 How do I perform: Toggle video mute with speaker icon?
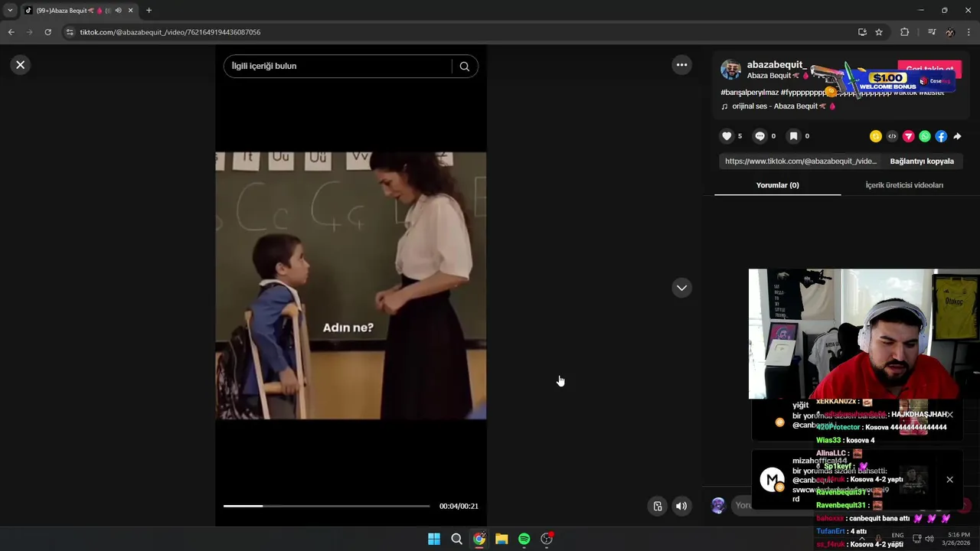click(x=681, y=506)
